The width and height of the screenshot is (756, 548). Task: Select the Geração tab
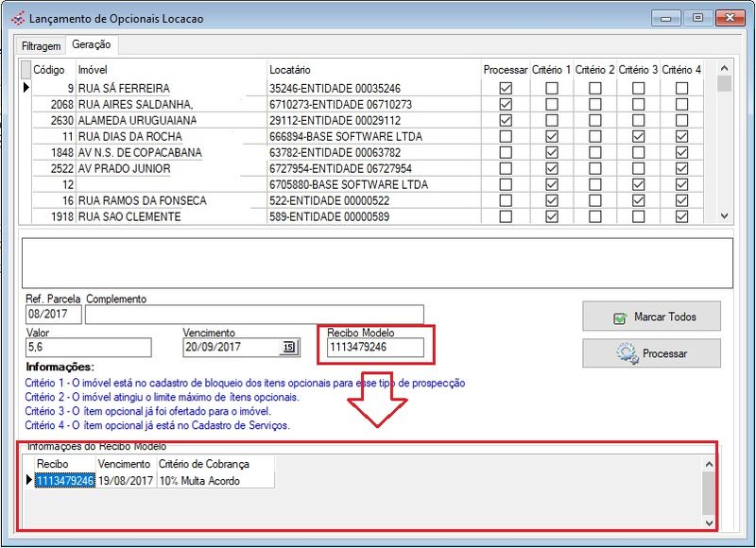point(91,44)
